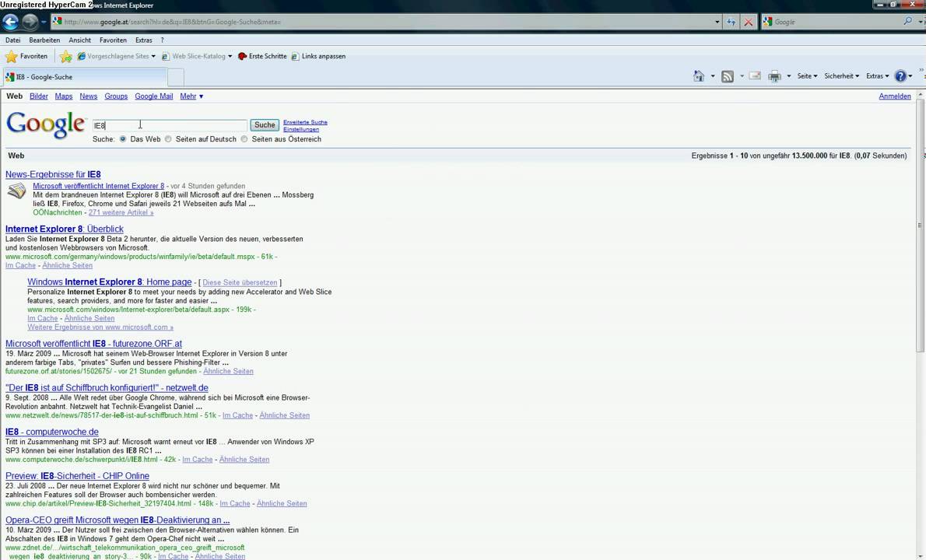This screenshot has height=560, width=926.
Task: Select Seiten aus Österreich radio button
Action: click(x=244, y=139)
